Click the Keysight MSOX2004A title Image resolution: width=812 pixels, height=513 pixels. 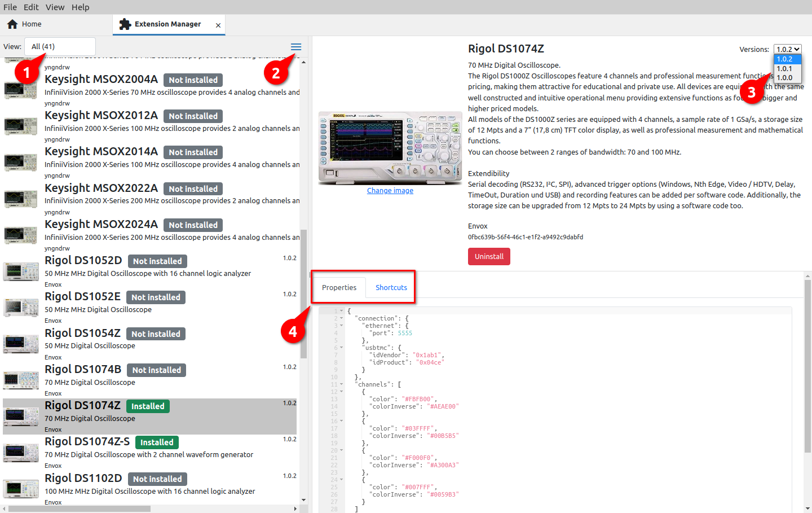coord(101,80)
